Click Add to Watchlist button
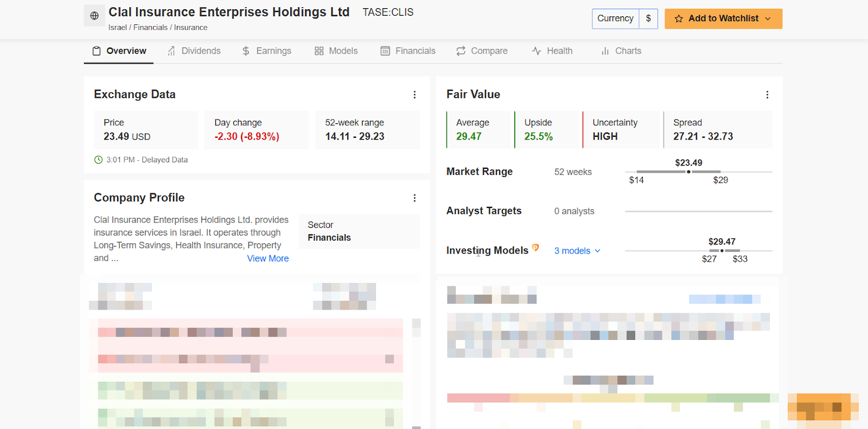 tap(723, 18)
